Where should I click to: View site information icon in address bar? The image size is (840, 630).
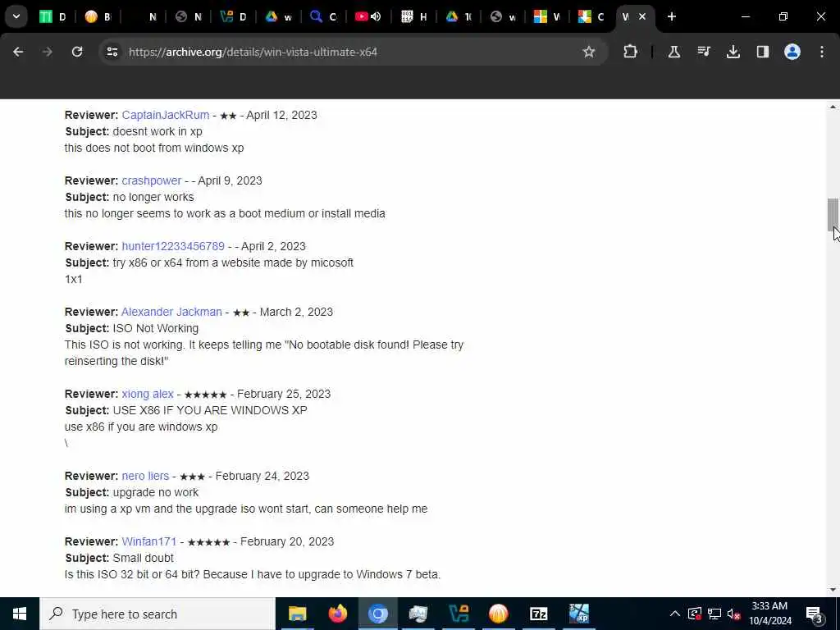(x=112, y=52)
